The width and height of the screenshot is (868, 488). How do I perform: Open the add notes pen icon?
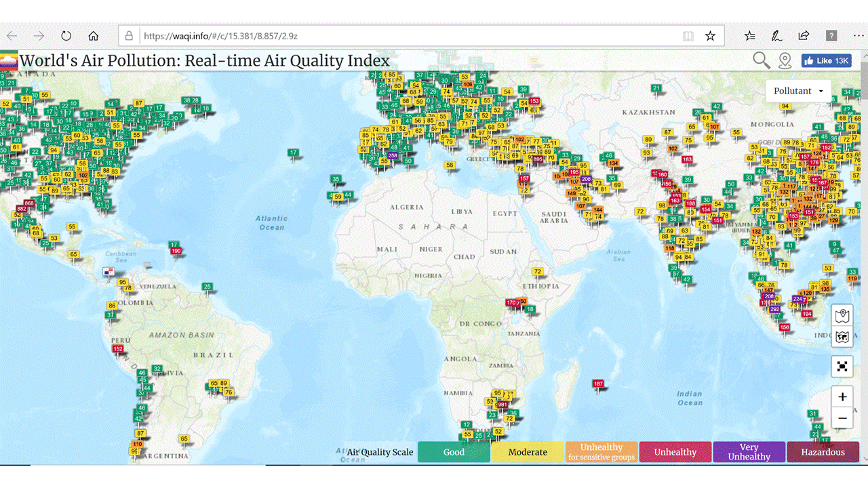pos(776,36)
